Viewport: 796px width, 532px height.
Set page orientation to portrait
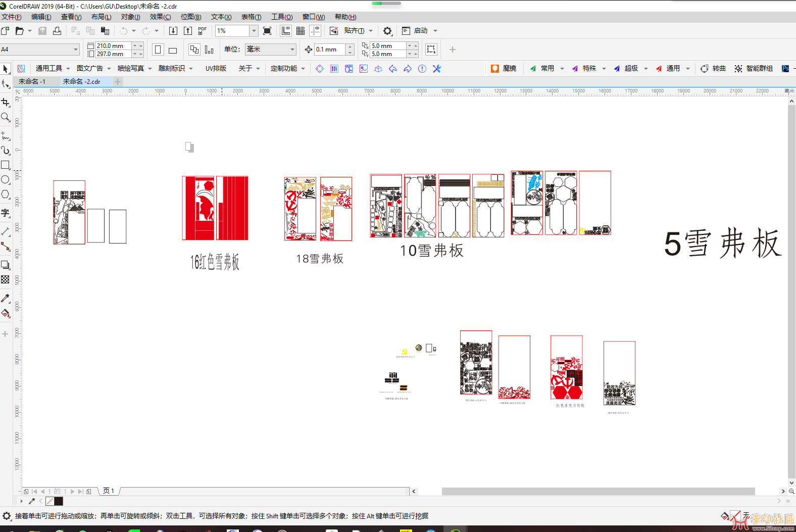point(158,50)
